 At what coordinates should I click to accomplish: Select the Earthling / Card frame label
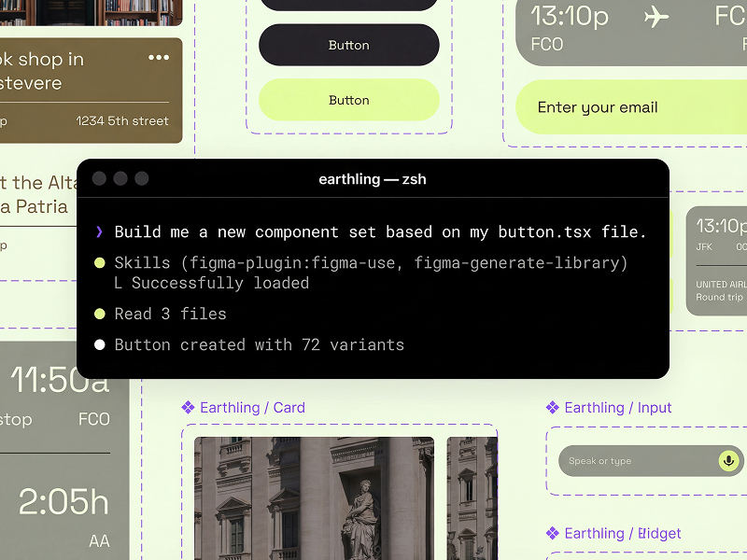click(x=251, y=408)
